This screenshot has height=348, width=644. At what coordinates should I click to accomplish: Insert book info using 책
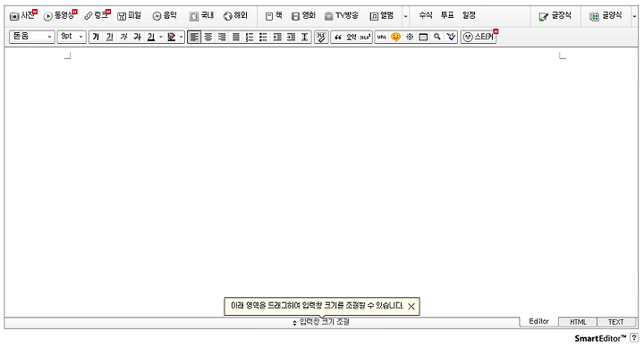pos(274,16)
